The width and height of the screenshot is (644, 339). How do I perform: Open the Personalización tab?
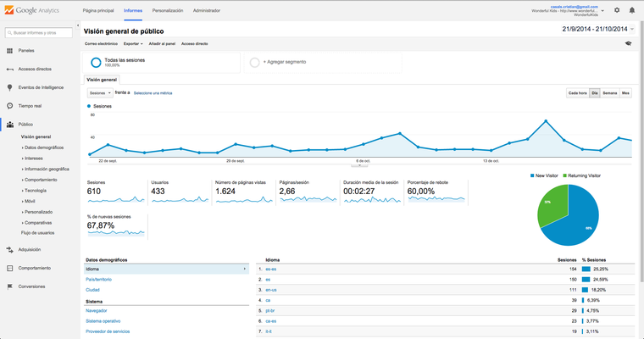coord(168,11)
